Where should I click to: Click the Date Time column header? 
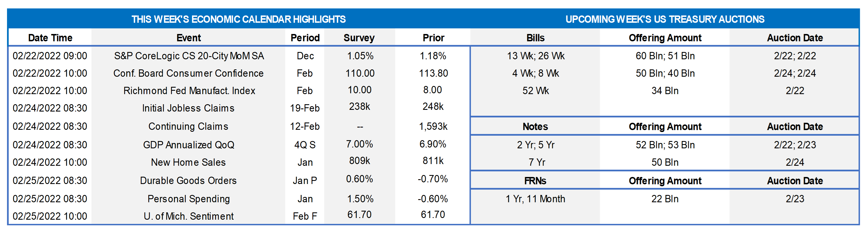[x=50, y=38]
